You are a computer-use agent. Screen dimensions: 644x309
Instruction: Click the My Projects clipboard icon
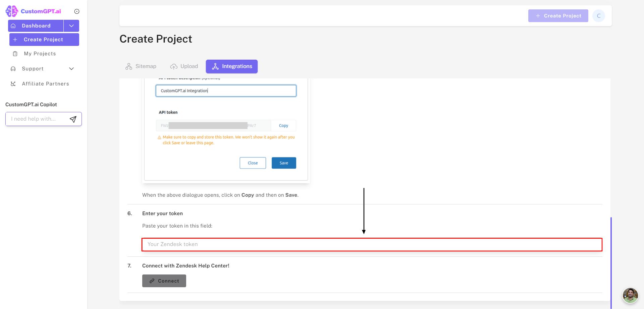15,54
